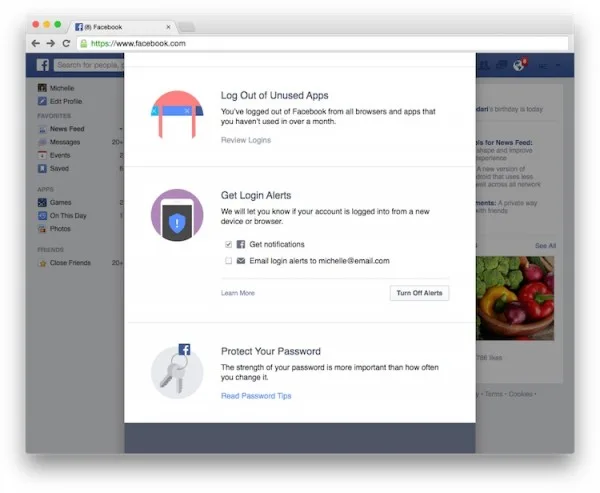Open Close Friends list in sidebar
This screenshot has height=493, width=600.
pyautogui.click(x=70, y=263)
